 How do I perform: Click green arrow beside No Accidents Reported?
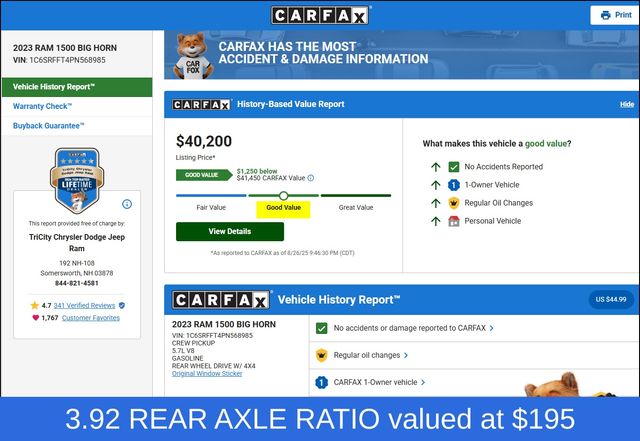(436, 167)
